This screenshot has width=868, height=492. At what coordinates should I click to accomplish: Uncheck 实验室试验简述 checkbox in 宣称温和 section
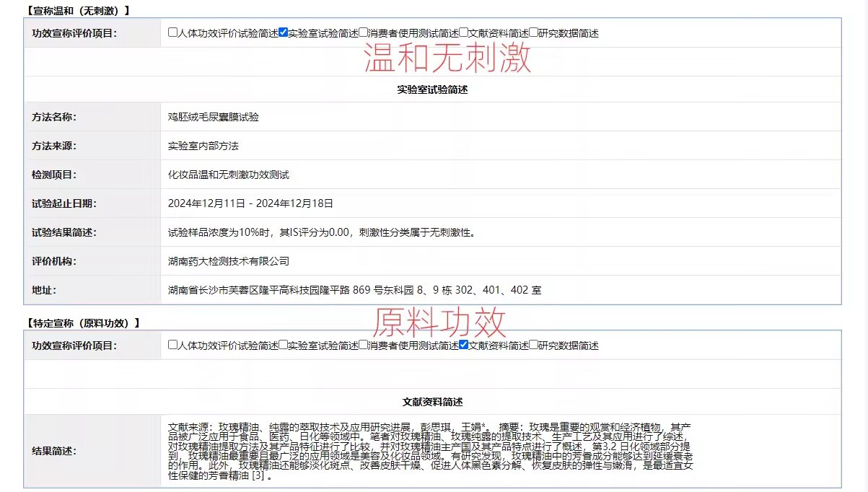tap(283, 32)
